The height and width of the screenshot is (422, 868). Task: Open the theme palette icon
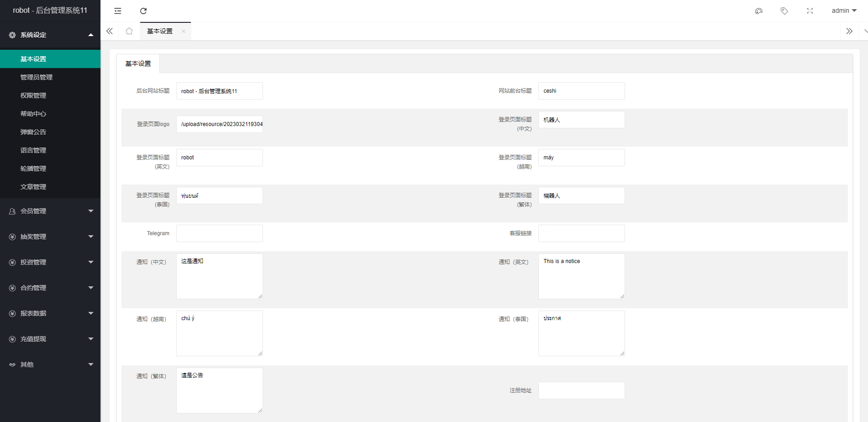[x=759, y=11]
